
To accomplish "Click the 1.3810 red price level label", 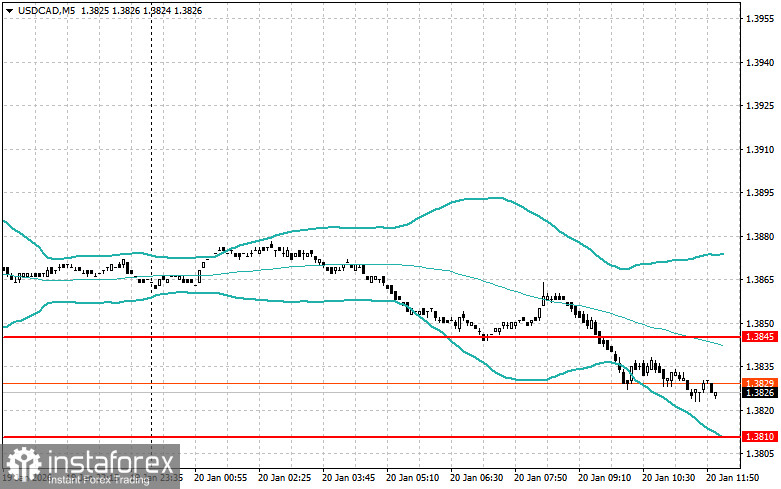I will coord(760,437).
